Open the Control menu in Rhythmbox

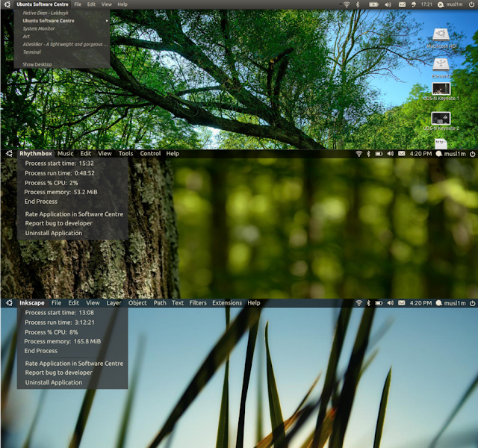[150, 154]
